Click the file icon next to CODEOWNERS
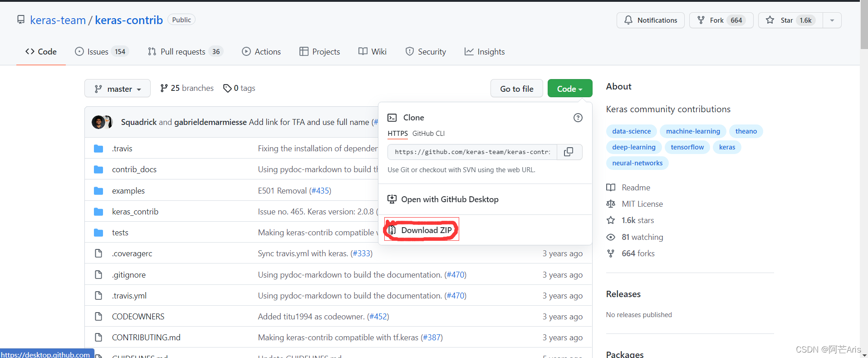 (x=98, y=317)
